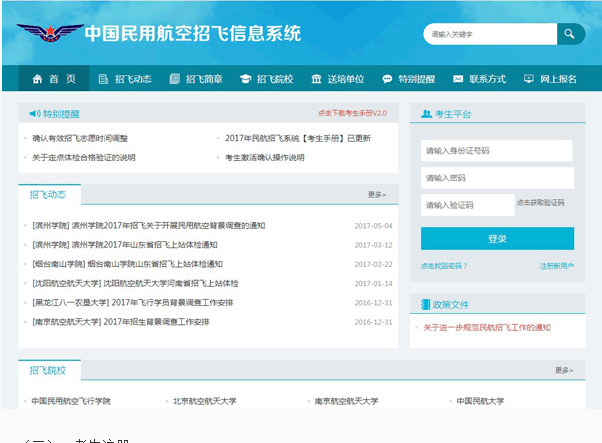
Task: Open 关于进一步规范民航招飞工作的通知 policy link
Action: 487,327
